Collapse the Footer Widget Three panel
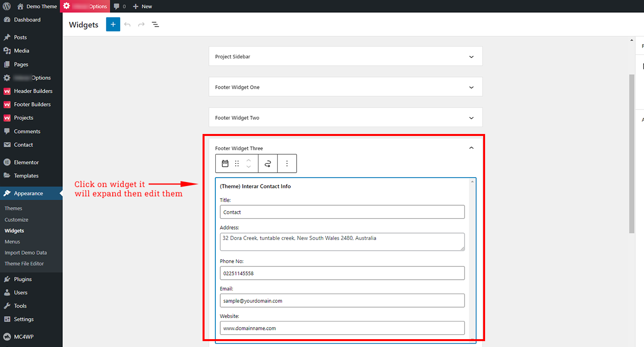Viewport: 644px width, 347px height. click(471, 148)
